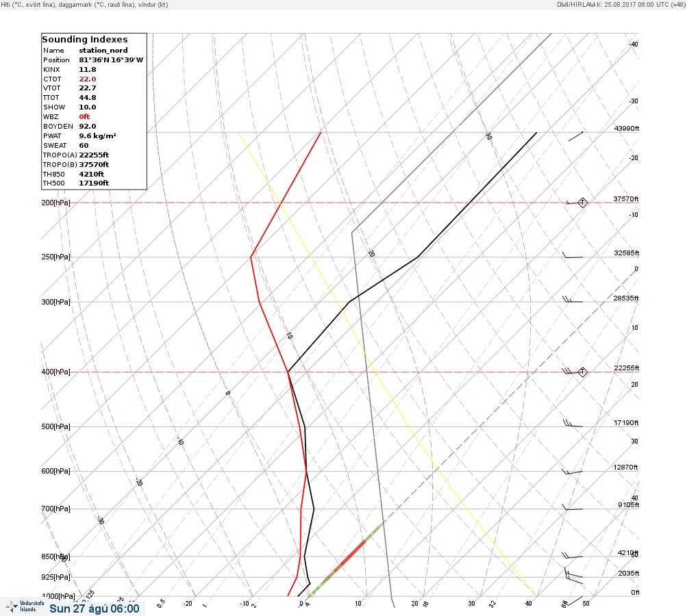
Task: Click the red CTOT value 22.0
Action: point(88,79)
